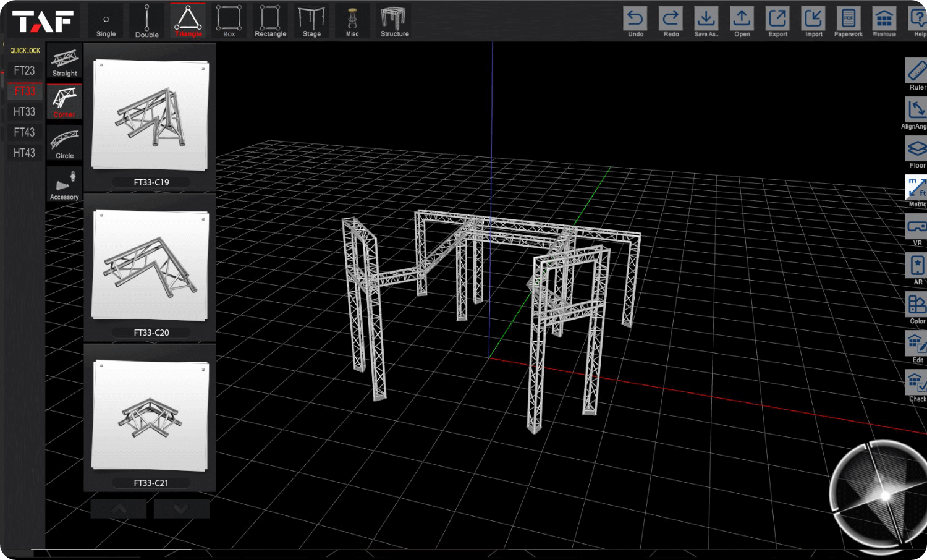This screenshot has height=560, width=927.
Task: Activate the Ruler tool
Action: pos(914,71)
